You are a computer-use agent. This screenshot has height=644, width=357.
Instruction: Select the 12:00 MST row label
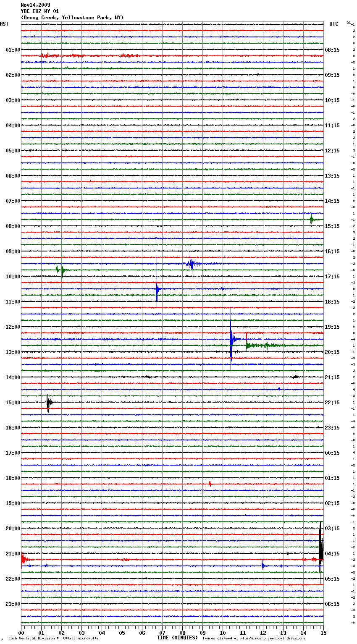[x=13, y=327]
